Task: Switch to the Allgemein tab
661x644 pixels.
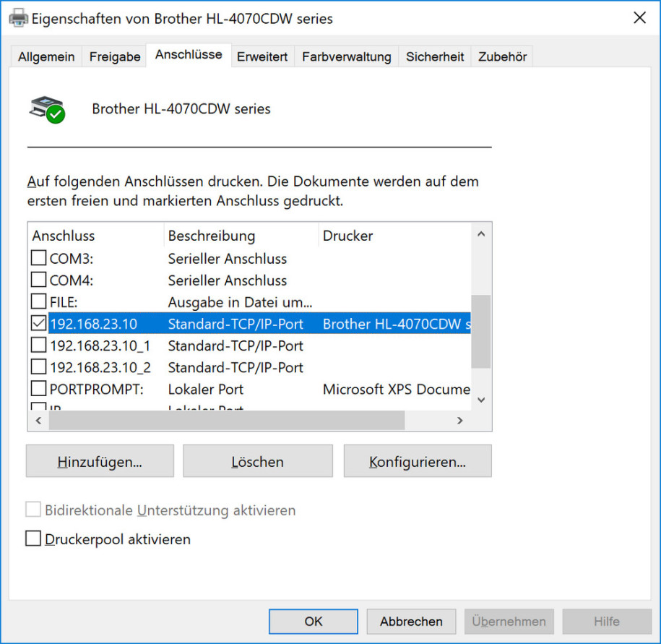Action: (x=46, y=56)
